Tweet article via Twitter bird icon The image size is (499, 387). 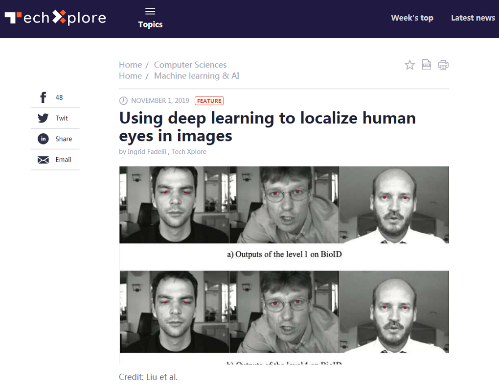click(x=43, y=118)
